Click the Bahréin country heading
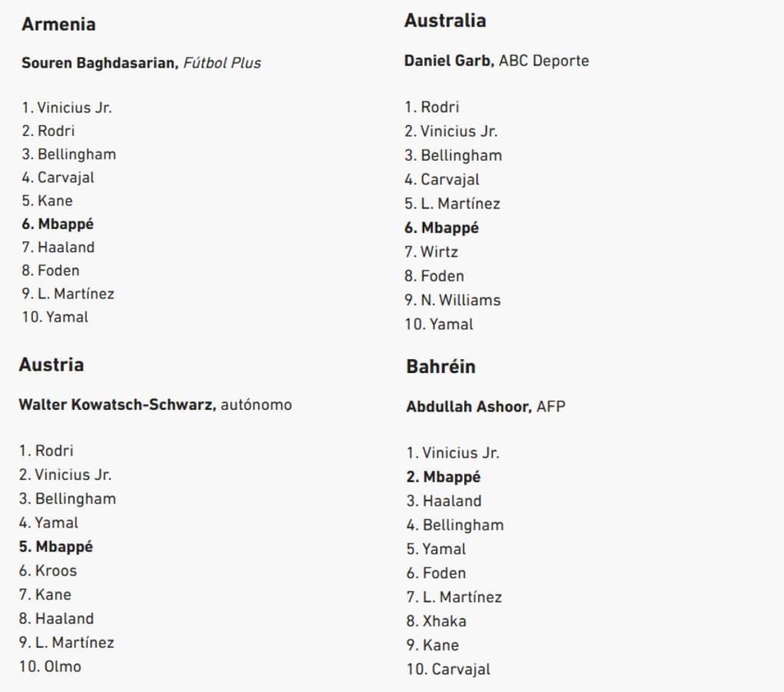Image resolution: width=784 pixels, height=692 pixels. [x=440, y=367]
